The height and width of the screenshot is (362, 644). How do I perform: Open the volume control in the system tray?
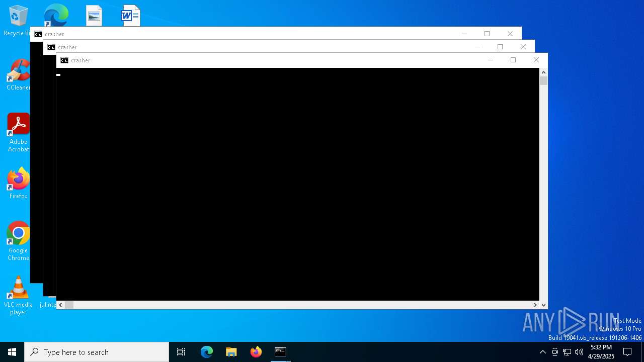coord(579,352)
